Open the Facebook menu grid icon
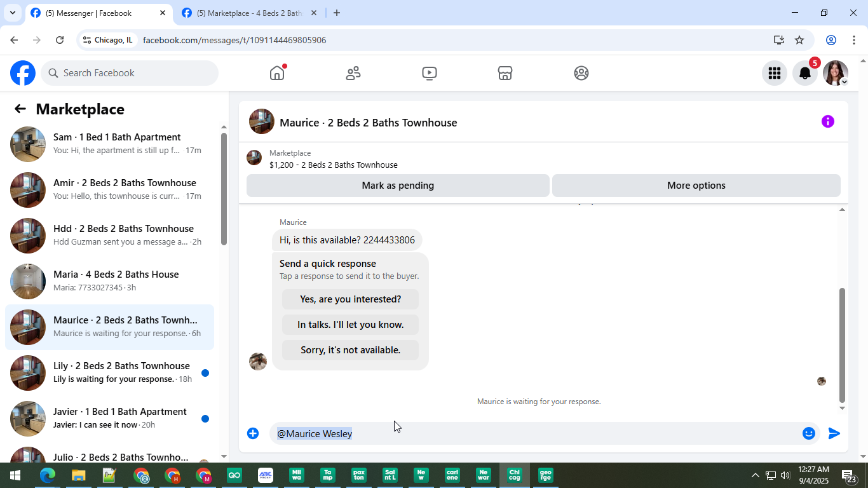 (x=774, y=73)
